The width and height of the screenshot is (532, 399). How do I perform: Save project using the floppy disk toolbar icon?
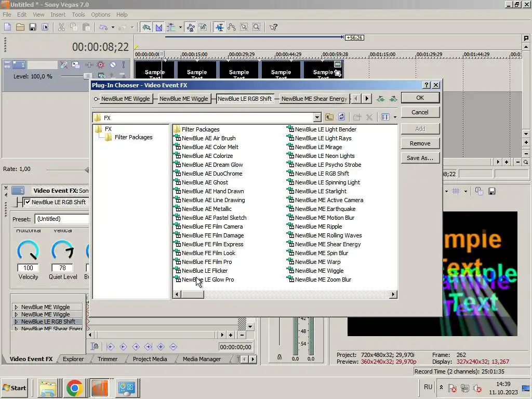(33, 27)
